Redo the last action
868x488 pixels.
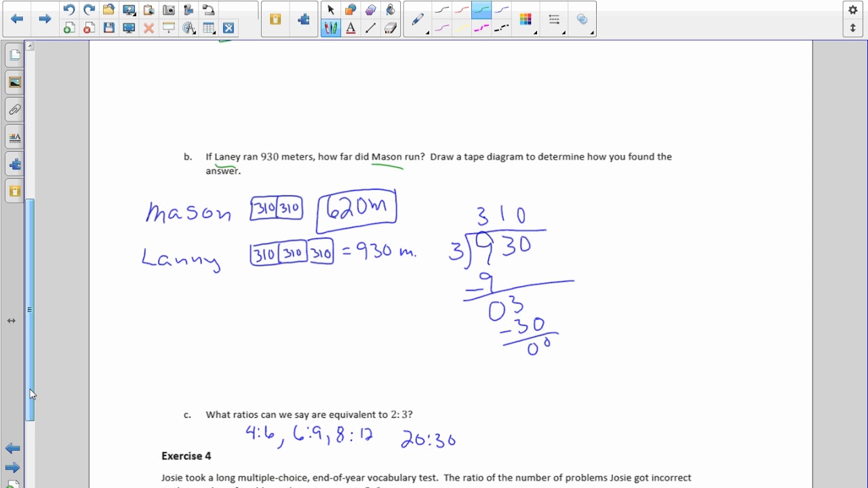point(89,9)
